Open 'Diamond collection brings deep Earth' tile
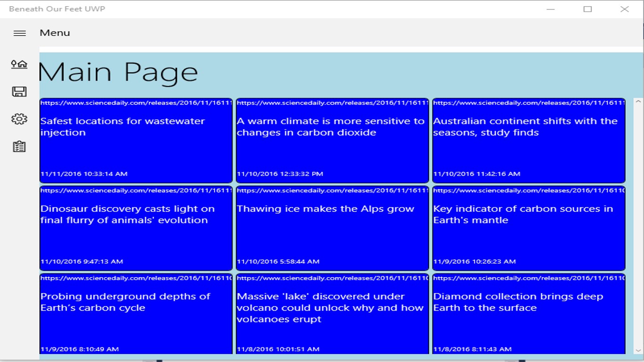Screen dimensions: 644x362 coord(528,314)
